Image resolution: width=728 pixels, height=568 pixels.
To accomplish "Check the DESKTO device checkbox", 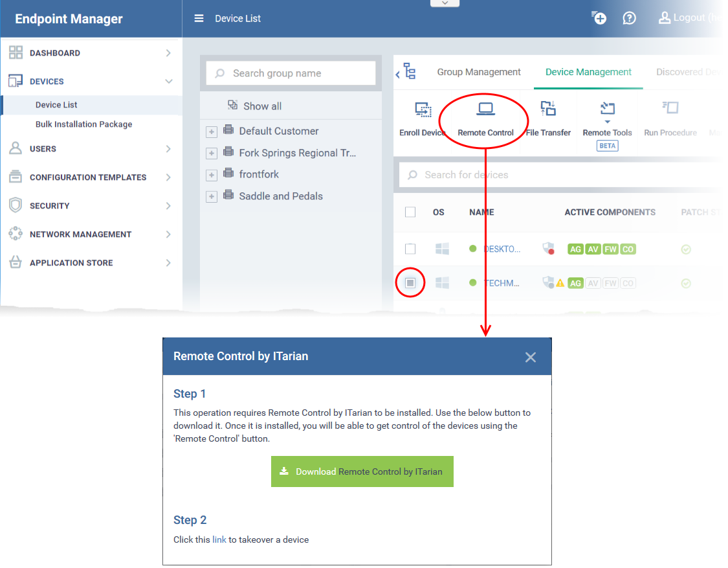I will [410, 249].
